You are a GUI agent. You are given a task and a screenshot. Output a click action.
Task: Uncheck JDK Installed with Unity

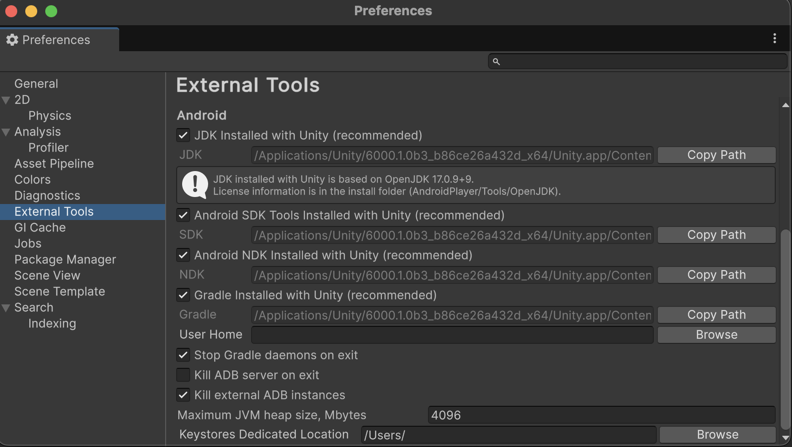[x=183, y=135]
